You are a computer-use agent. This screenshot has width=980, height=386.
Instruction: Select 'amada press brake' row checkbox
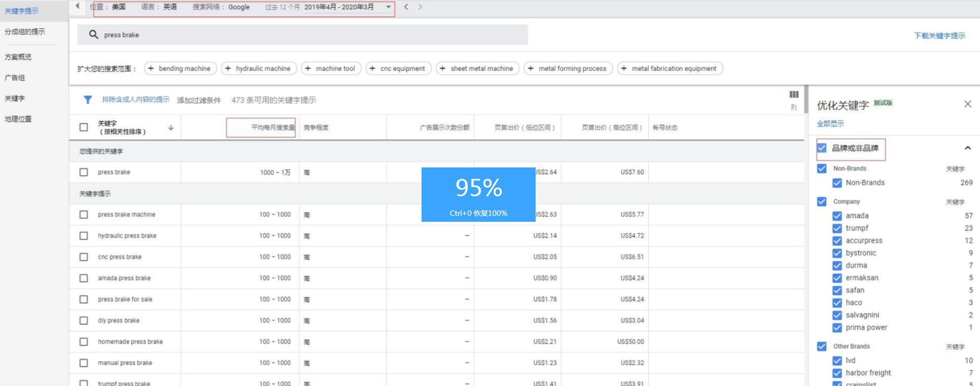click(84, 278)
